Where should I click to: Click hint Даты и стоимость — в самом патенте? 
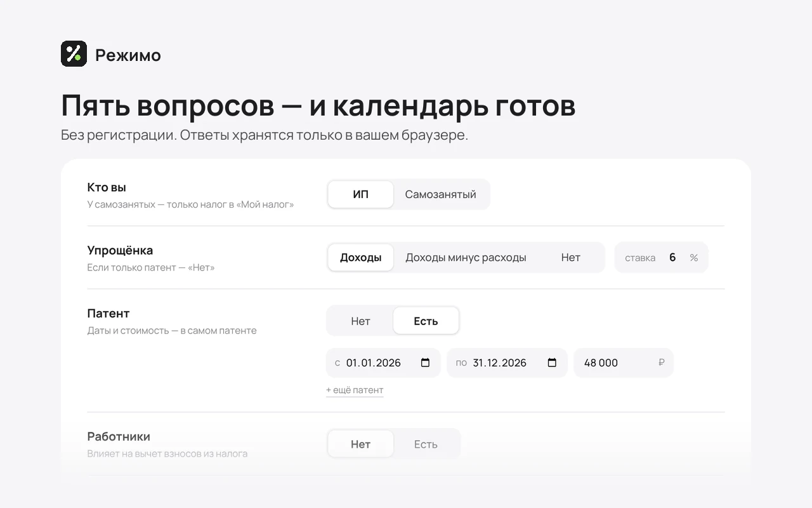(172, 330)
